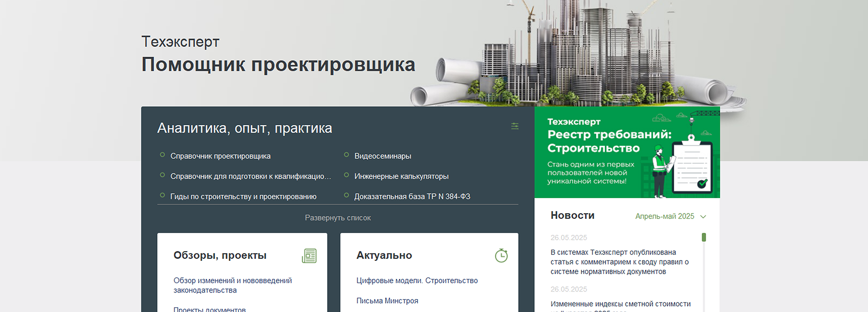Open Инженерные калькуляторы link

(401, 176)
